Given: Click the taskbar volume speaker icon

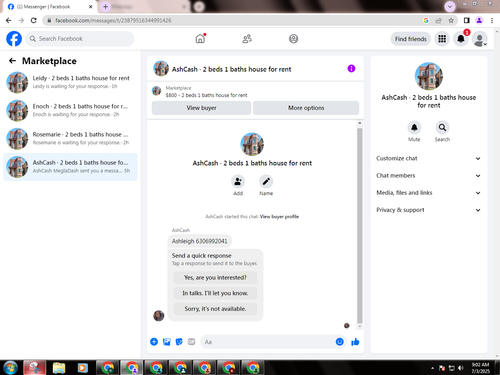Looking at the screenshot, I should pos(461,368).
